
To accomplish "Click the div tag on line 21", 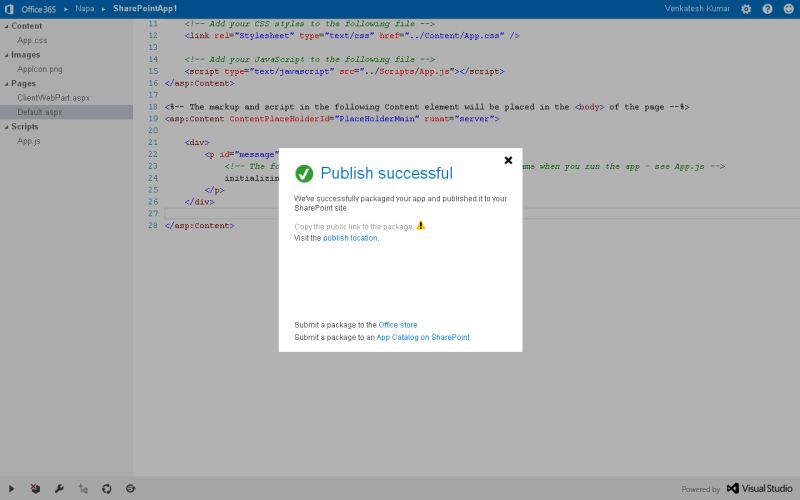I will pos(197,142).
